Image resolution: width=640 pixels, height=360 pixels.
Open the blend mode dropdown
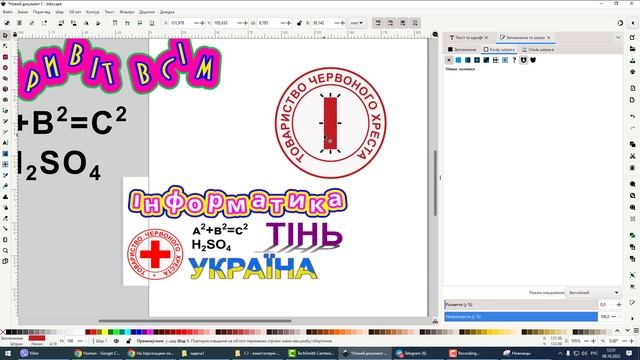[593, 293]
